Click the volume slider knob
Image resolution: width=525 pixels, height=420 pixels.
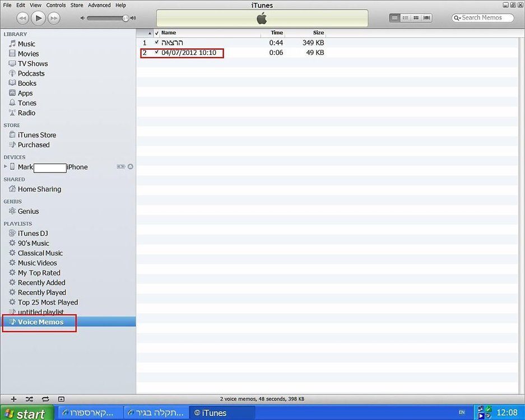click(126, 18)
